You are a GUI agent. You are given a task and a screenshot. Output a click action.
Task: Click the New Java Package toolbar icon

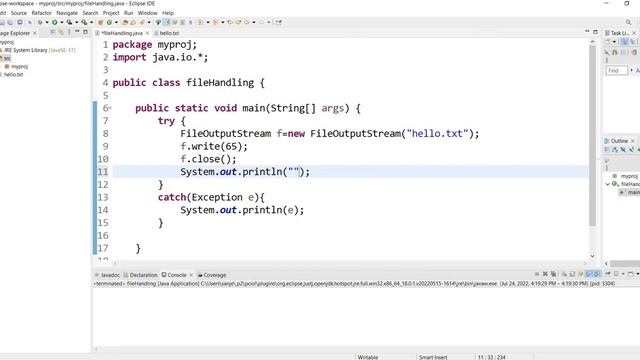(x=100, y=22)
